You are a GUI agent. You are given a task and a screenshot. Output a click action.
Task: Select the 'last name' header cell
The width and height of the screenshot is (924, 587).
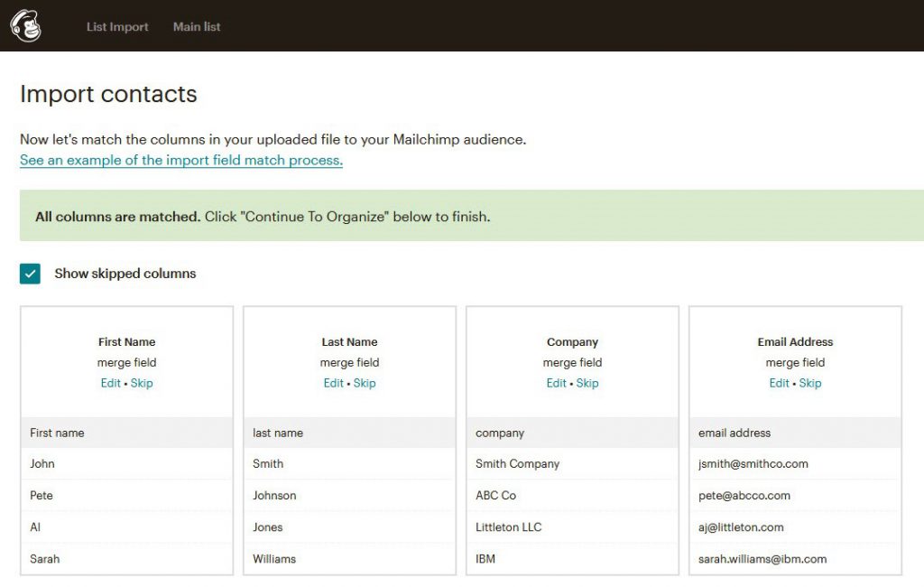click(x=349, y=433)
